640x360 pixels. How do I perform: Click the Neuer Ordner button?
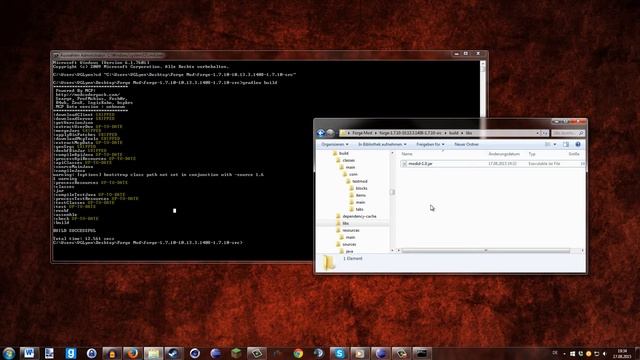coord(467,144)
